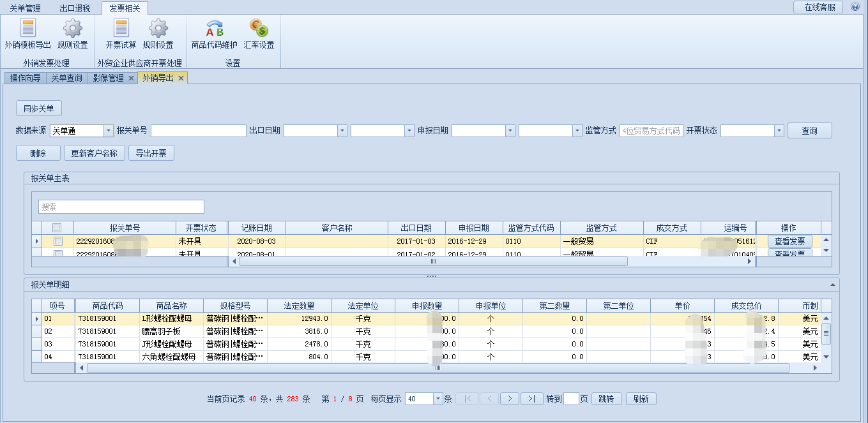
Task: Open 商品代码维护 settings
Action: tap(215, 34)
